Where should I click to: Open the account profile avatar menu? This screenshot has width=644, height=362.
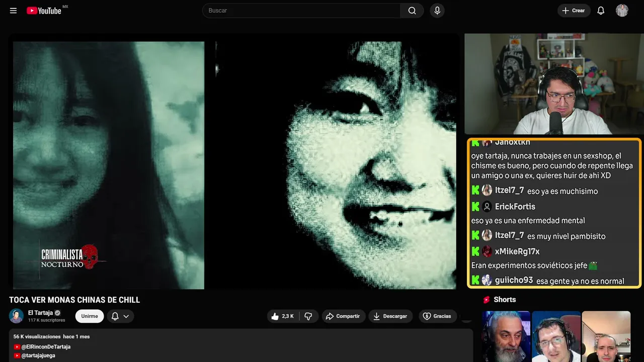pos(622,11)
